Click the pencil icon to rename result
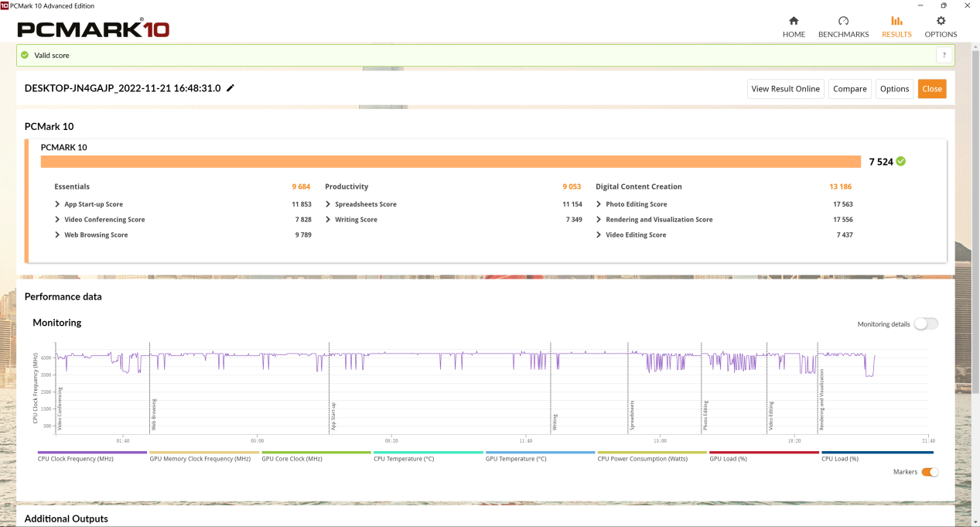The height and width of the screenshot is (527, 980). coord(230,88)
